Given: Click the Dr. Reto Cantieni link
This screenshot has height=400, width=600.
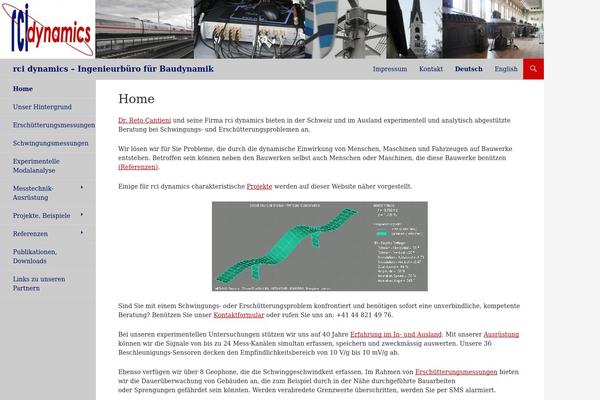Looking at the screenshot, I should [x=144, y=120].
